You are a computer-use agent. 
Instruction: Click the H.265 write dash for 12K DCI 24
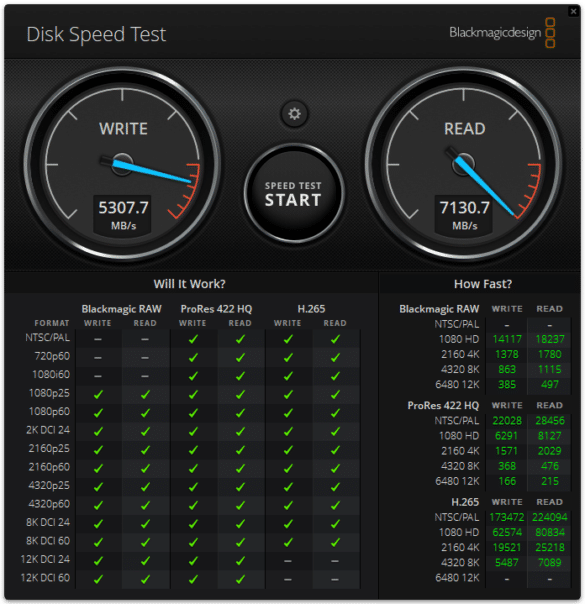[x=288, y=561]
